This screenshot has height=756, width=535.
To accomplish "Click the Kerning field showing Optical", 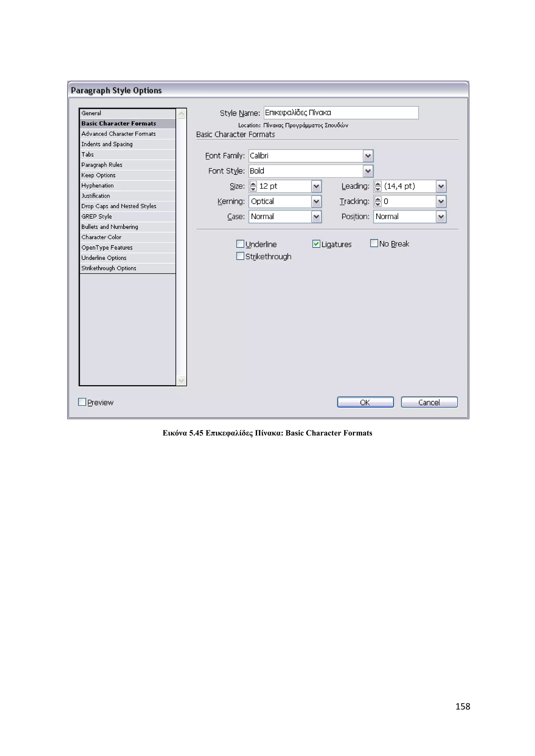I will point(280,202).
